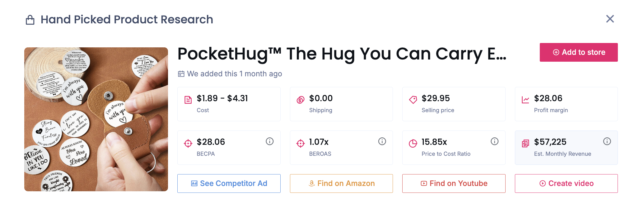
Task: Open See Competitor Ad
Action: coord(229,183)
